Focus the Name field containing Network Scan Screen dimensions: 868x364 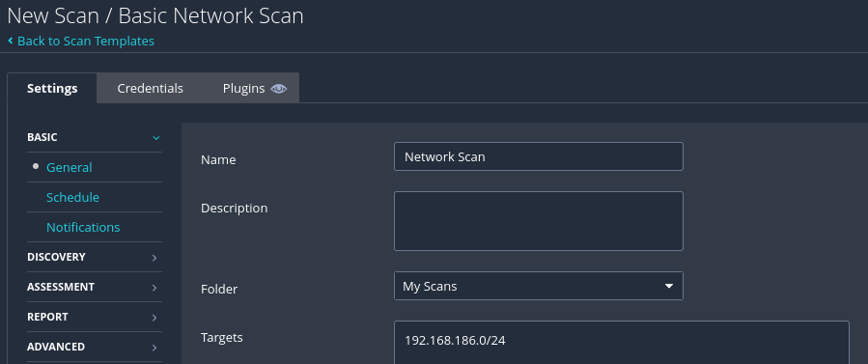[x=538, y=156]
